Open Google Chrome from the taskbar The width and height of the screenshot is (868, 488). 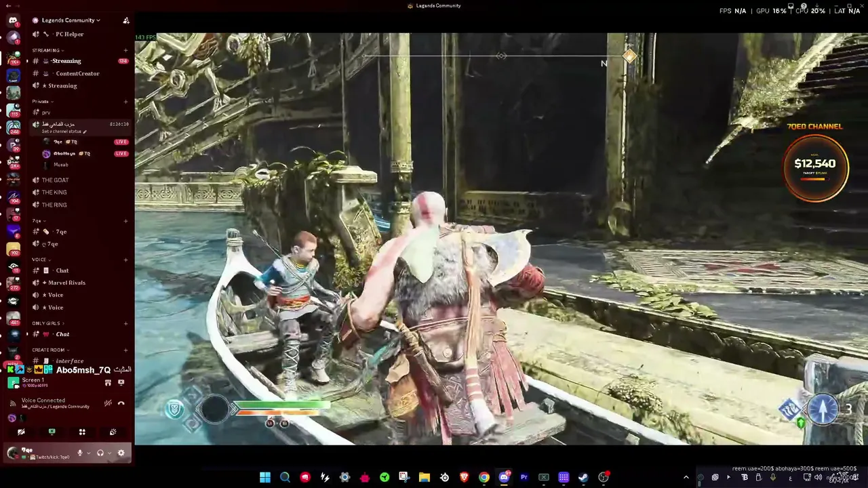484,477
